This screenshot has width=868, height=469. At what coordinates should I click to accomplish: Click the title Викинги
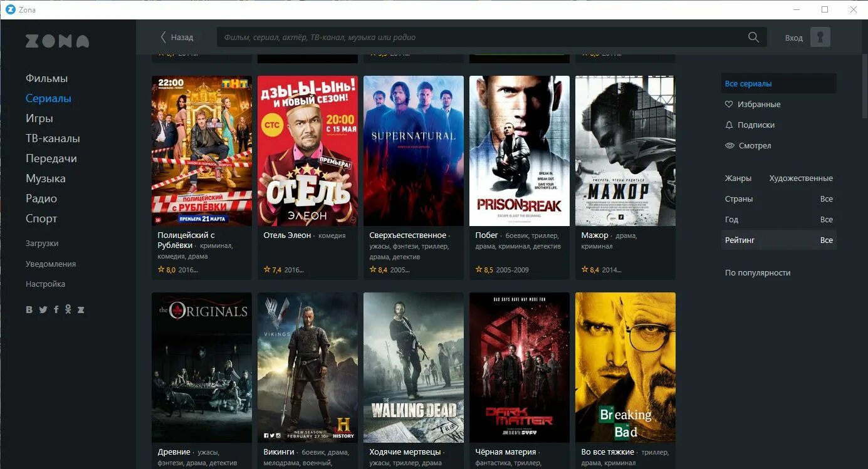click(279, 452)
